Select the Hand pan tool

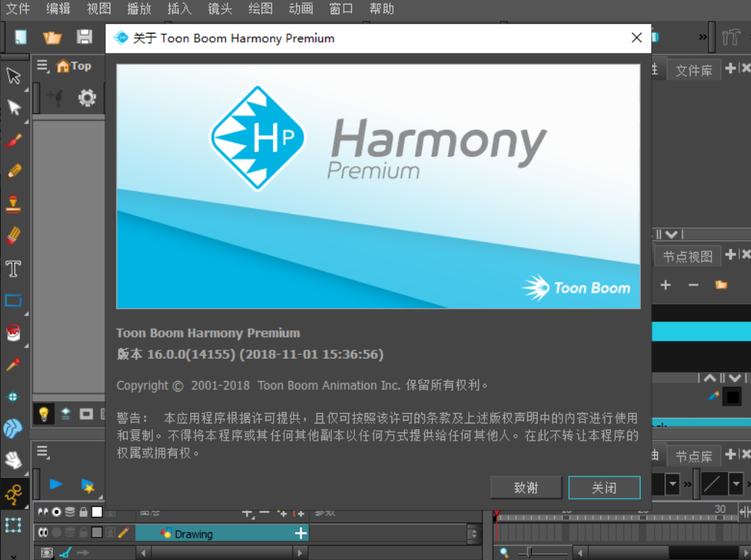[x=13, y=461]
